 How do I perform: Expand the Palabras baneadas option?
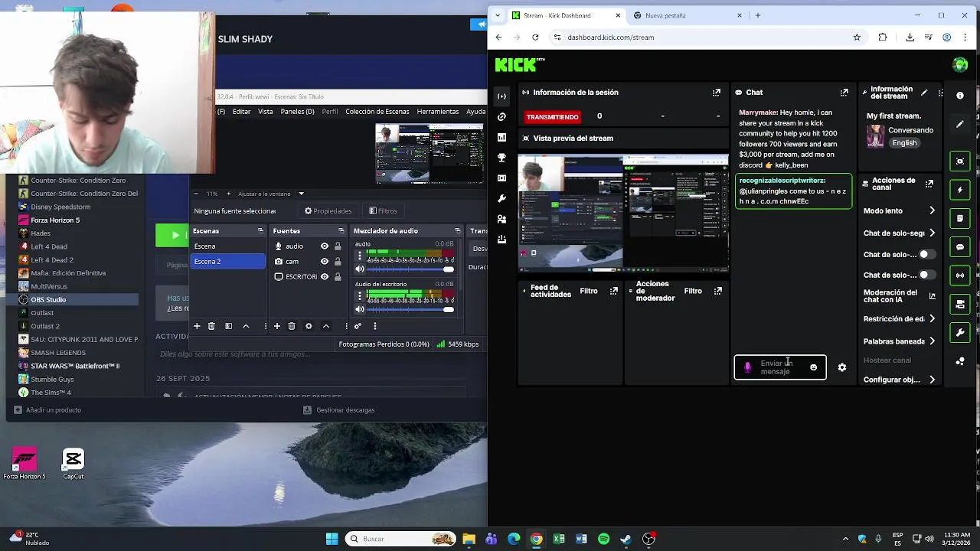pos(932,341)
